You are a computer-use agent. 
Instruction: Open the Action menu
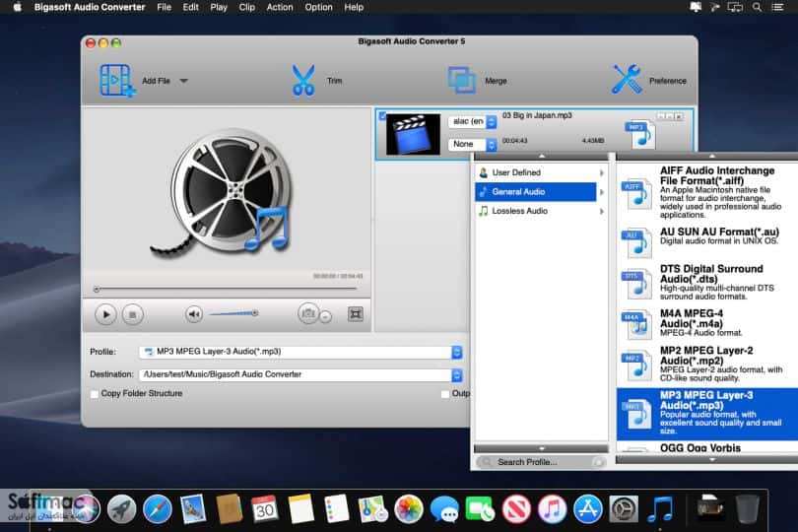(x=280, y=7)
